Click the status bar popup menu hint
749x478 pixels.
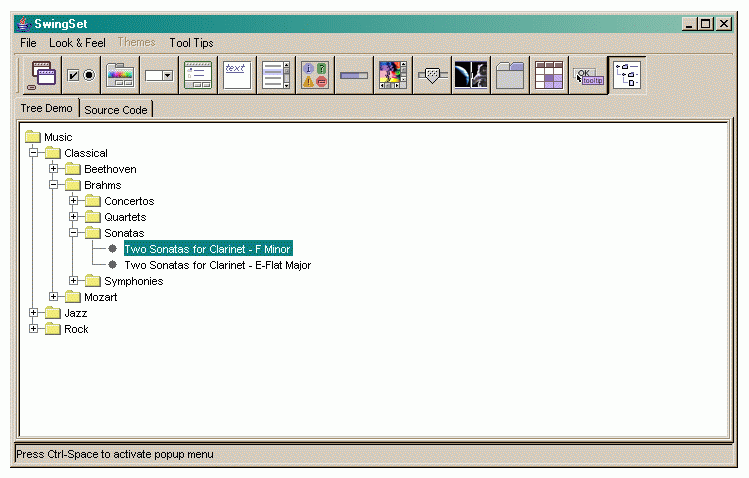click(x=115, y=454)
